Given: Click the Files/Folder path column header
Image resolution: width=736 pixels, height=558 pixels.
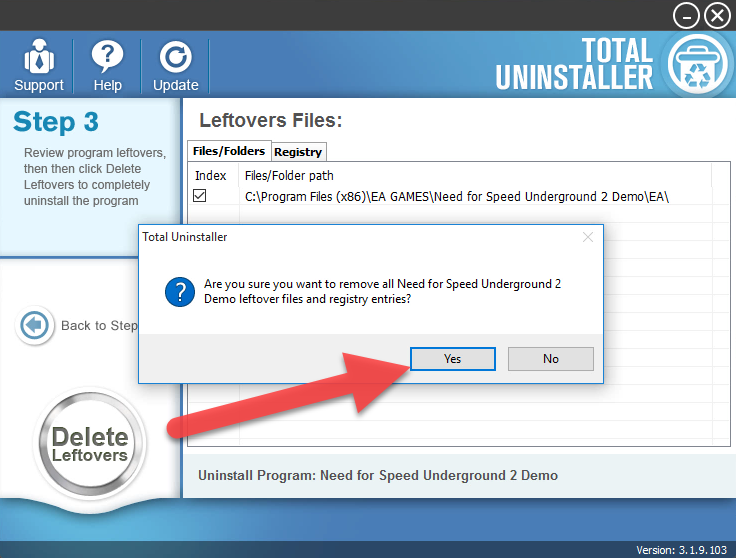Looking at the screenshot, I should coord(289,176).
